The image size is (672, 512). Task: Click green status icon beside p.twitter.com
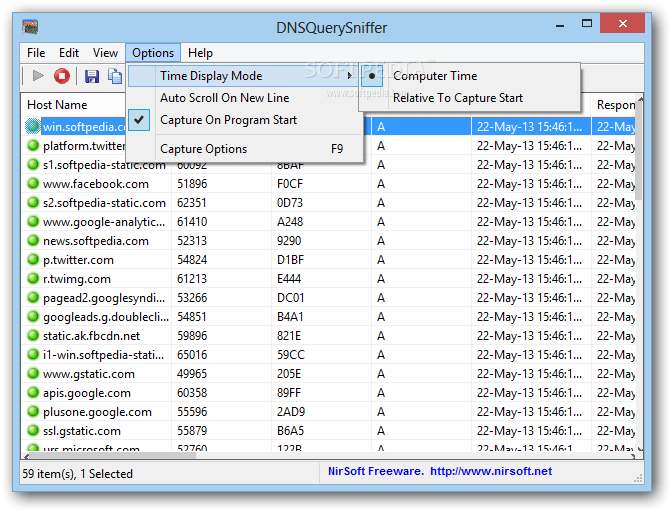[33, 259]
